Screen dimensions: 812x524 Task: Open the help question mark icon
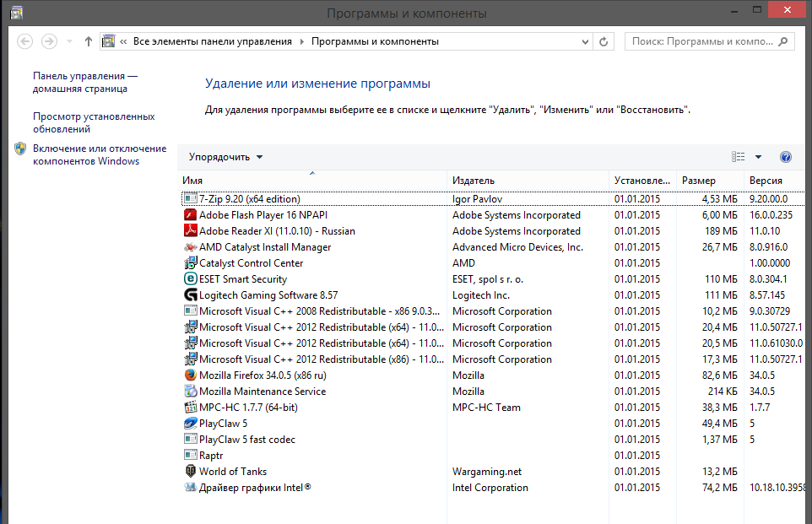tap(786, 157)
